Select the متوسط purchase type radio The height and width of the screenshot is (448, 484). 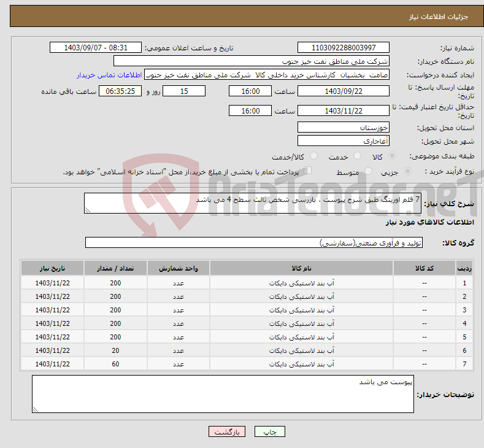pos(368,171)
